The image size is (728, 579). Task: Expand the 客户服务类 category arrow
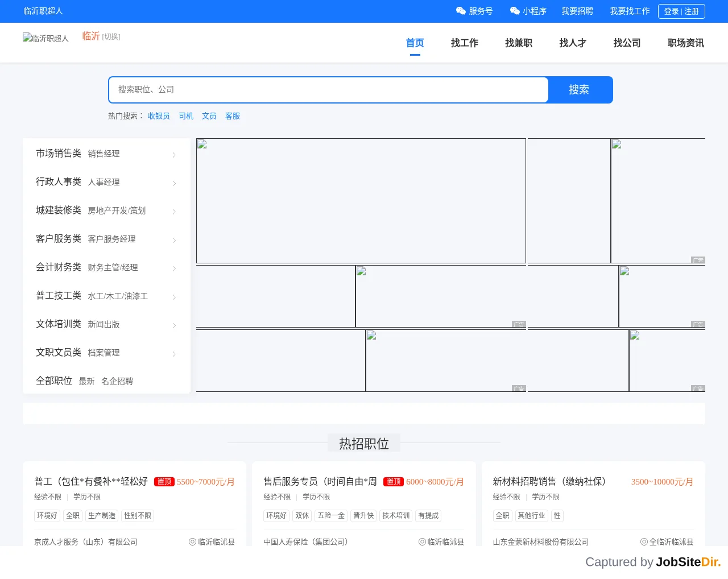click(x=174, y=240)
